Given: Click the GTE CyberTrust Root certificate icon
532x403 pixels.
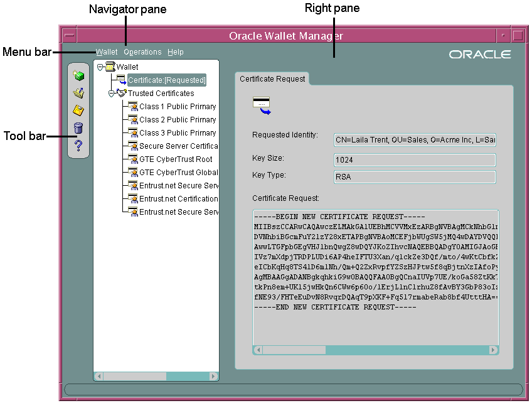Looking at the screenshot, I should tap(133, 159).
